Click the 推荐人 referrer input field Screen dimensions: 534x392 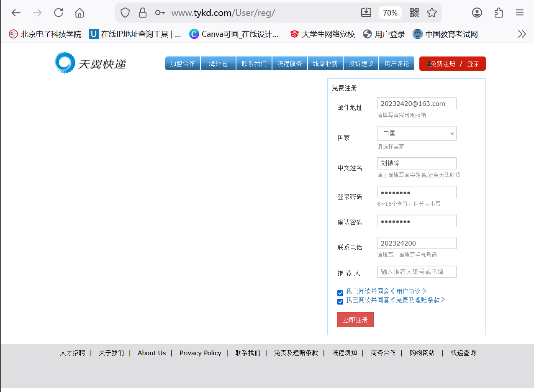(416, 272)
